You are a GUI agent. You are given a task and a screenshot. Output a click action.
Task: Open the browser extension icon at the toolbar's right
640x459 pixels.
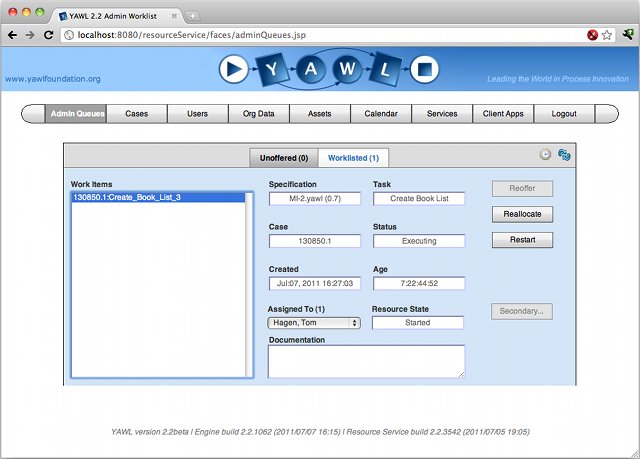627,34
